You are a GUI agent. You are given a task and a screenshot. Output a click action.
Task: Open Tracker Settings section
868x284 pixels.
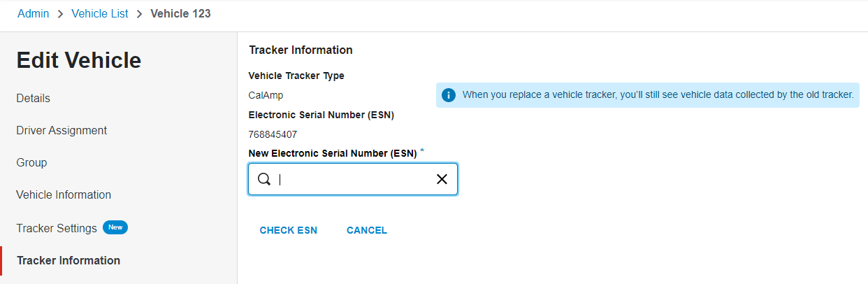[x=57, y=228]
